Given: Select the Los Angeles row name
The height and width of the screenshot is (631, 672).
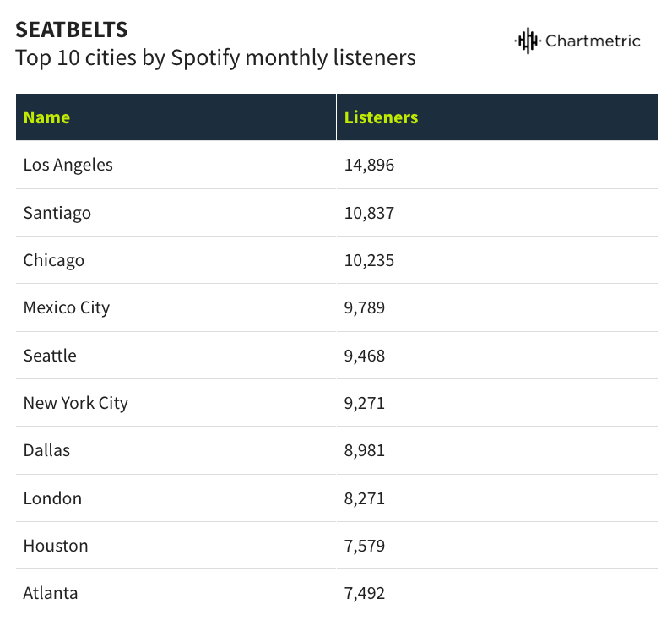Looking at the screenshot, I should click(68, 165).
